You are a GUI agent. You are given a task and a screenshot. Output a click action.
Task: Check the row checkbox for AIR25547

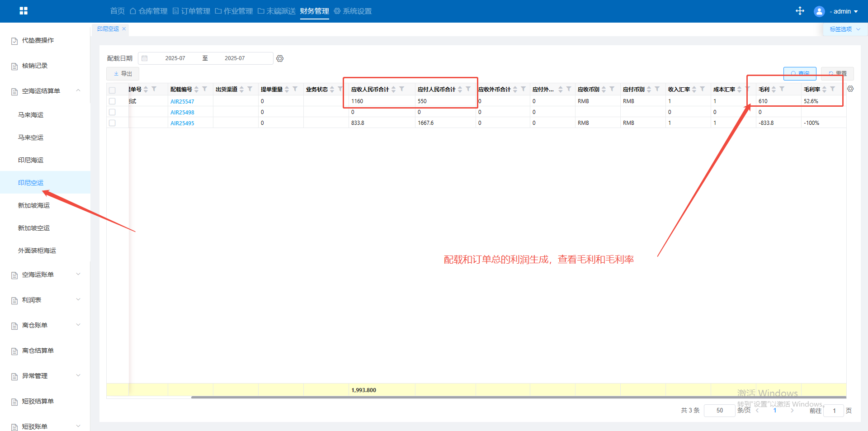point(112,101)
